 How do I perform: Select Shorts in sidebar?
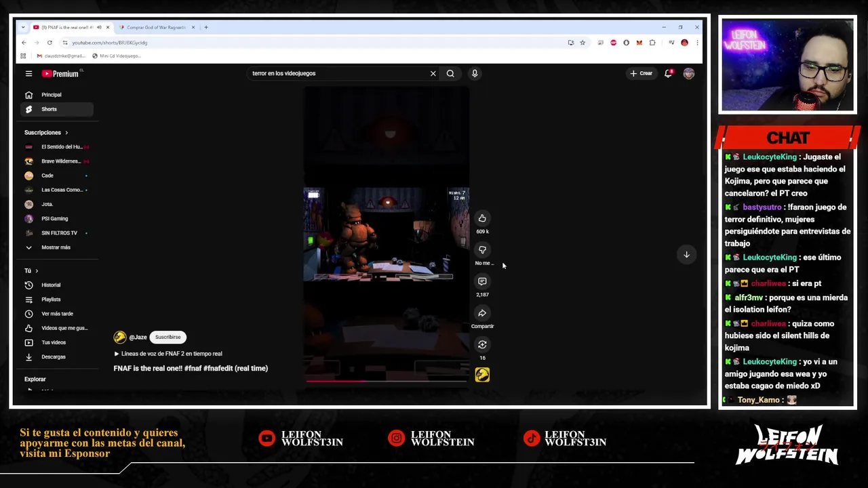(x=57, y=109)
